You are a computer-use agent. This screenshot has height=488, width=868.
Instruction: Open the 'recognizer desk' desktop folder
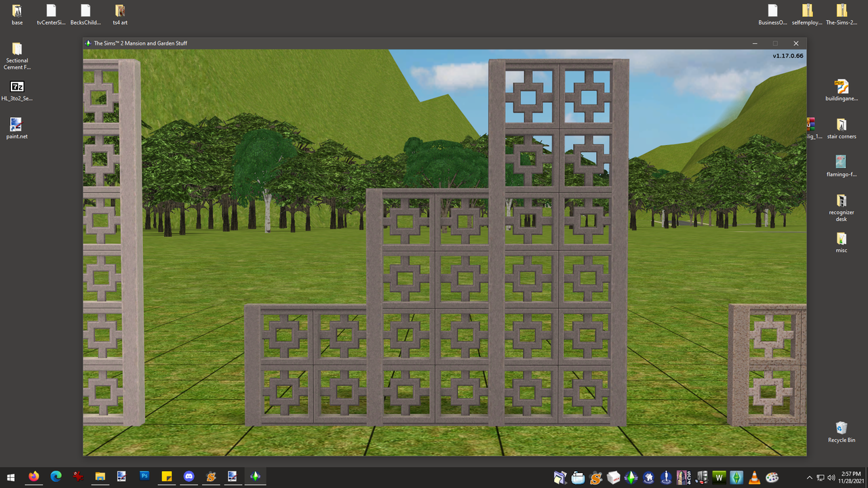(842, 208)
